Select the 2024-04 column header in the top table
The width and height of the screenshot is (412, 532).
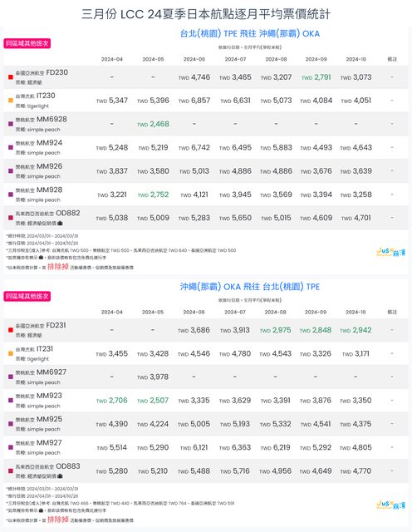click(112, 59)
